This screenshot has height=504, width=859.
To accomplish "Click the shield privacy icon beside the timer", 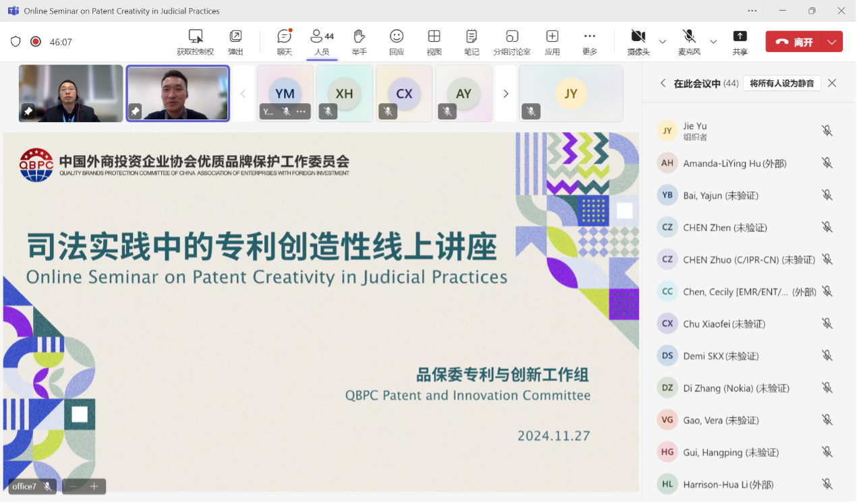I will (16, 42).
